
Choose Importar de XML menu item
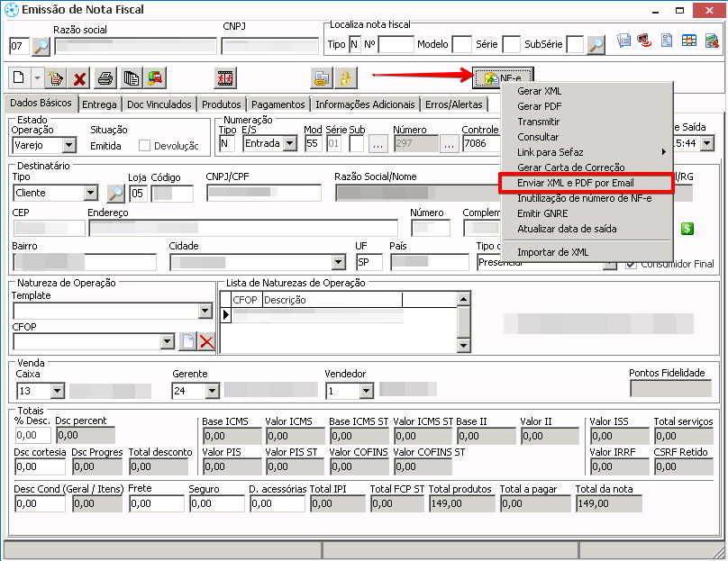(x=587, y=252)
